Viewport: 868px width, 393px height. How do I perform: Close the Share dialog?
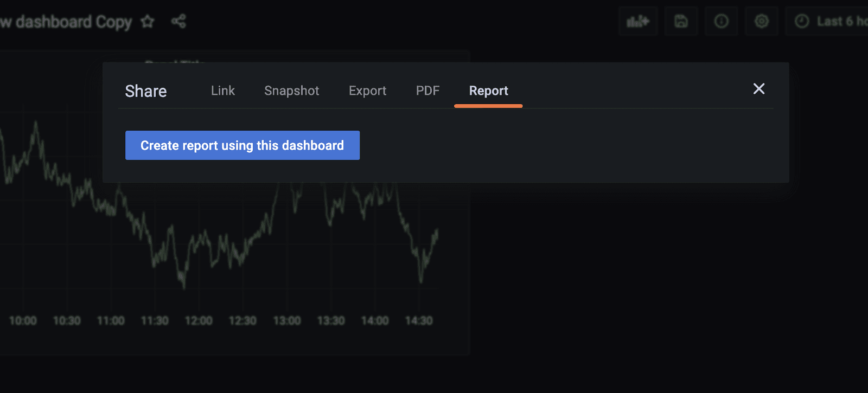758,89
